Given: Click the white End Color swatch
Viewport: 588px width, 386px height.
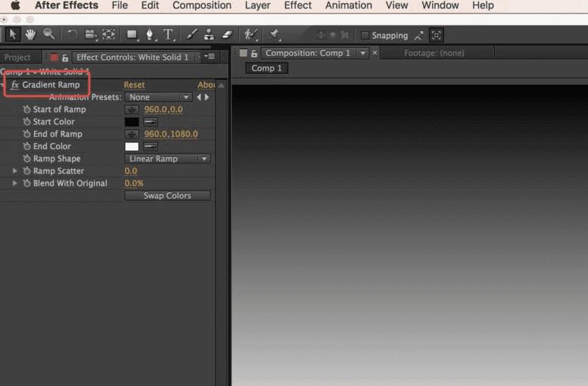Looking at the screenshot, I should click(x=132, y=146).
